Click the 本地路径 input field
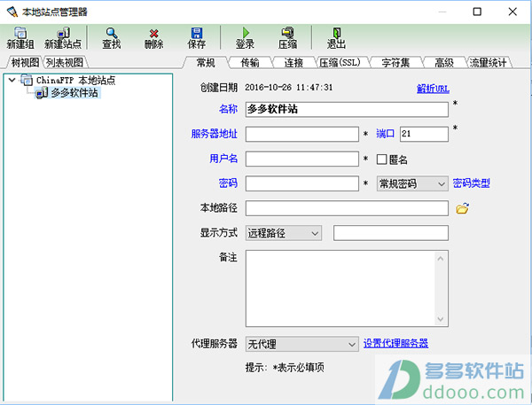 (x=347, y=208)
